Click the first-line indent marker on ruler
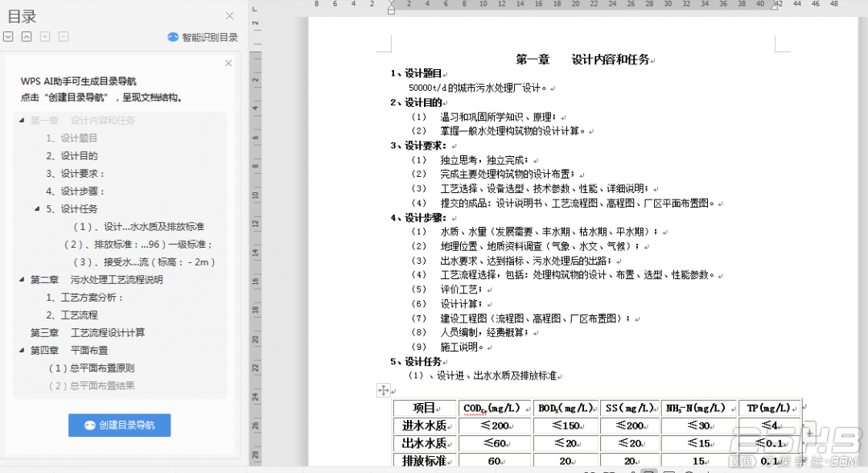This screenshot has width=868, height=473. pos(392,4)
